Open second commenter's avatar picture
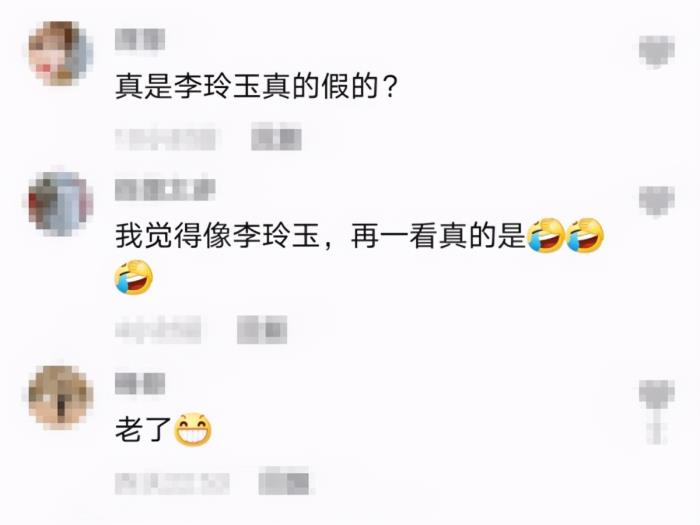700x525 pixels. [x=60, y=204]
